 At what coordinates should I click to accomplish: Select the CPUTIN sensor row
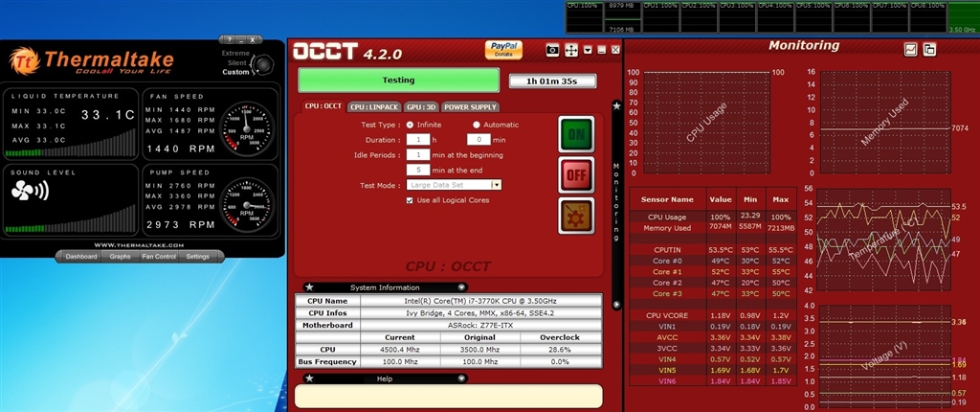tap(713, 250)
